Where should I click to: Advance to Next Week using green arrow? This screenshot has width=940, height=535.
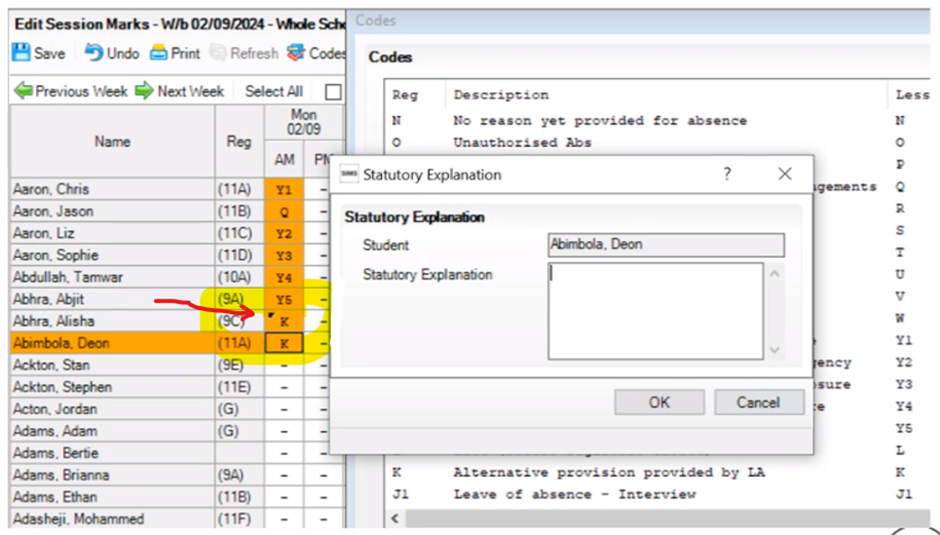point(144,91)
